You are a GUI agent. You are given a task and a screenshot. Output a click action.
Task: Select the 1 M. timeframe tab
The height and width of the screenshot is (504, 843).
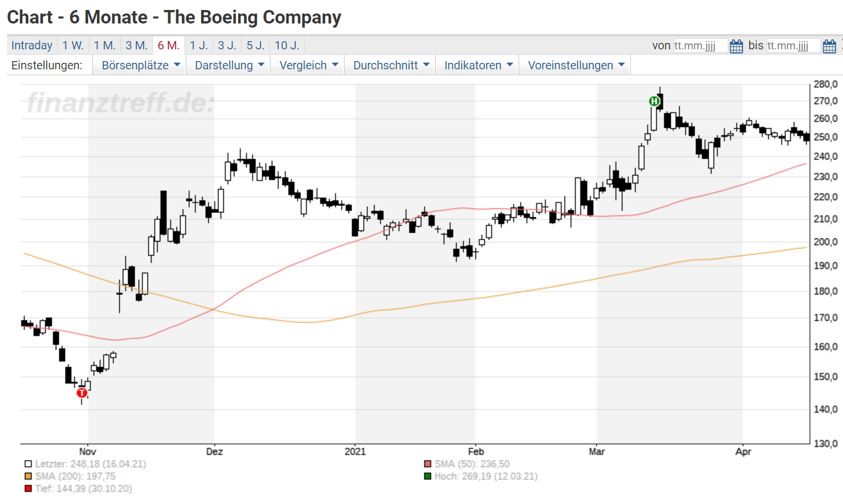point(105,45)
